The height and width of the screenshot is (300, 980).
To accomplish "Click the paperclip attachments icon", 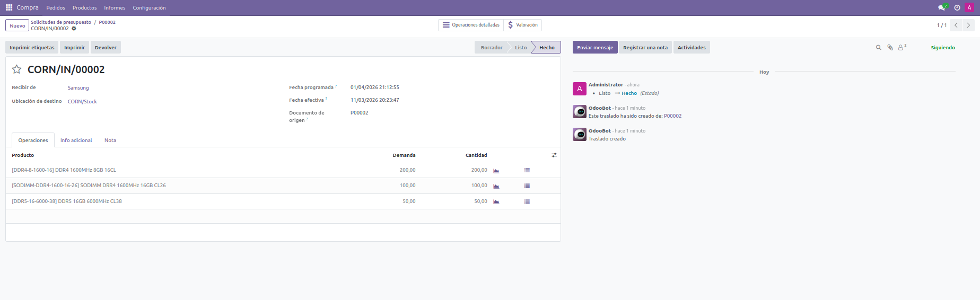I will tap(890, 48).
